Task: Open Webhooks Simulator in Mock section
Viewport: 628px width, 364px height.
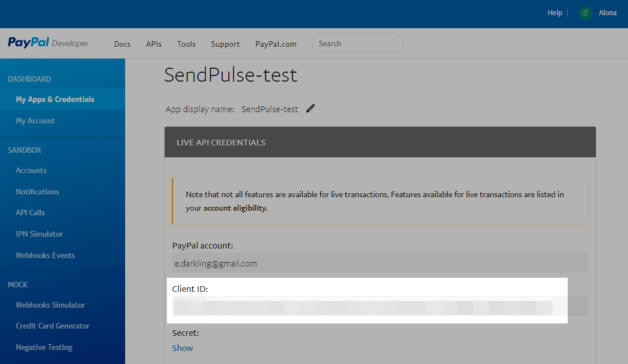Action: pyautogui.click(x=50, y=305)
